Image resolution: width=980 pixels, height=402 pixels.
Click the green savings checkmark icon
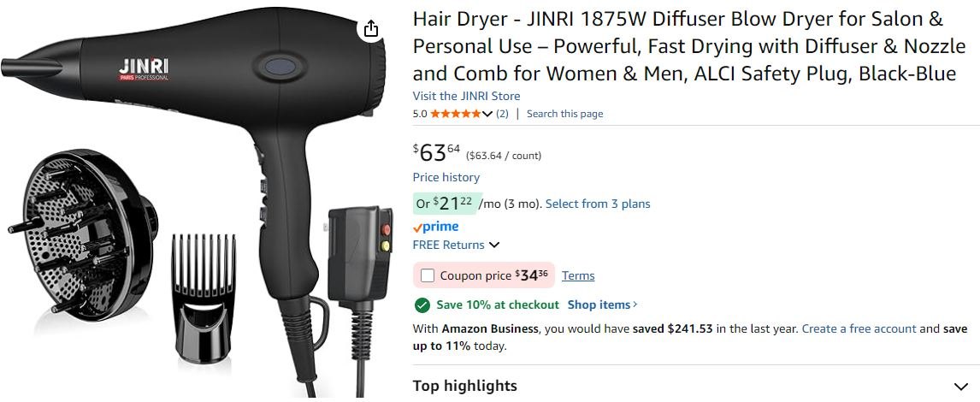422,305
